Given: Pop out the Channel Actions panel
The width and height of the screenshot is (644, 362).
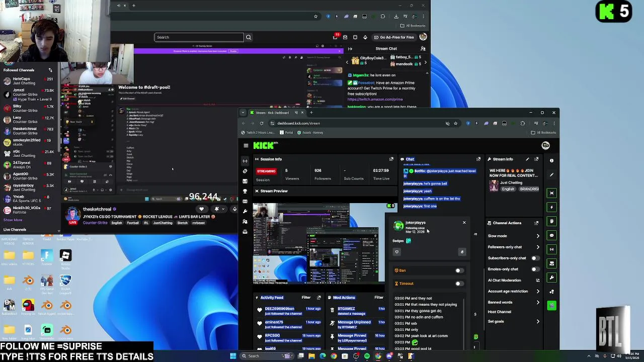Looking at the screenshot, I should coord(536,223).
